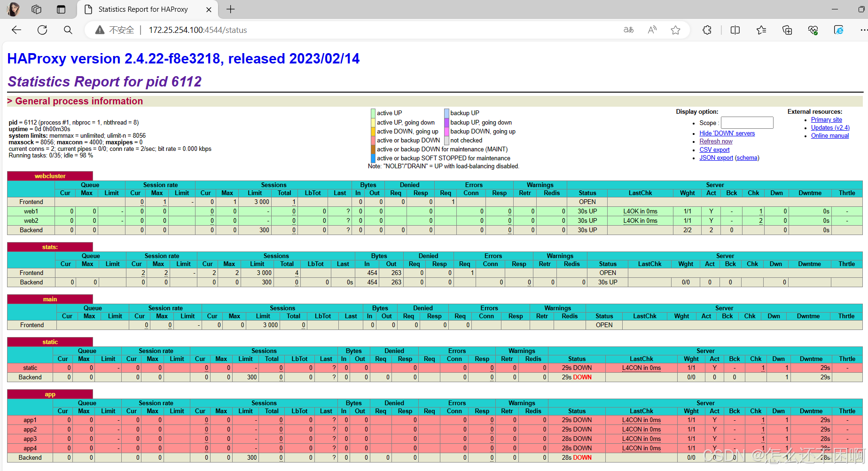Image resolution: width=868 pixels, height=471 pixels.
Task: Click the translate page icon
Action: click(629, 30)
